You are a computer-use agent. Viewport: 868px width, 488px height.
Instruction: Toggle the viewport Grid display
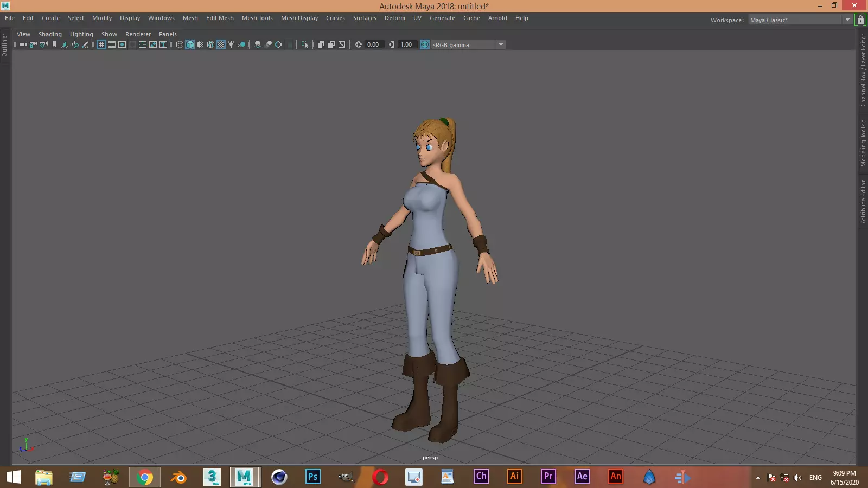coord(101,44)
